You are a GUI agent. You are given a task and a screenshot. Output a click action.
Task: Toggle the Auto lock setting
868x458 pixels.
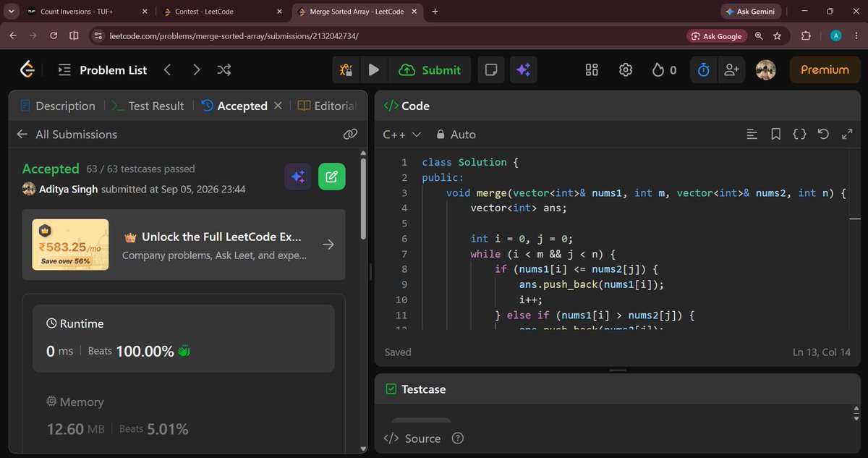pos(456,135)
